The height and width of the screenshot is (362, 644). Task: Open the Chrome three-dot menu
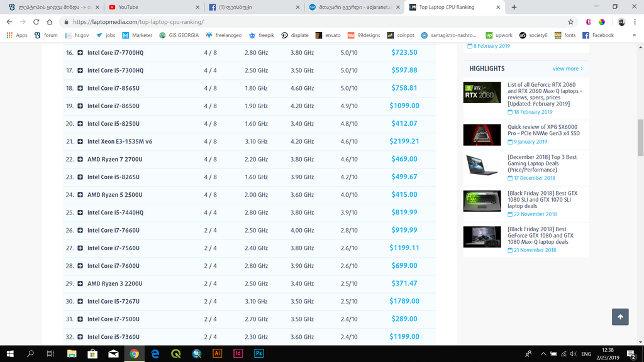(x=635, y=22)
